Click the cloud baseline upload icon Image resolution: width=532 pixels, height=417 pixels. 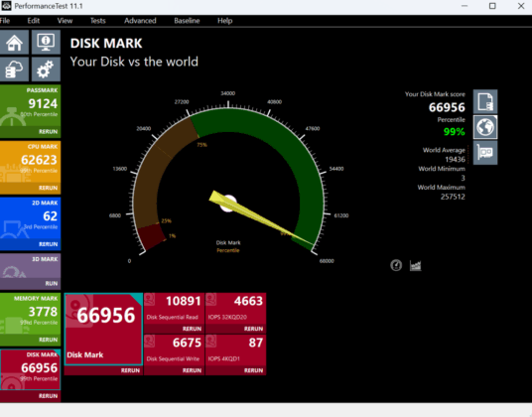[x=14, y=69]
